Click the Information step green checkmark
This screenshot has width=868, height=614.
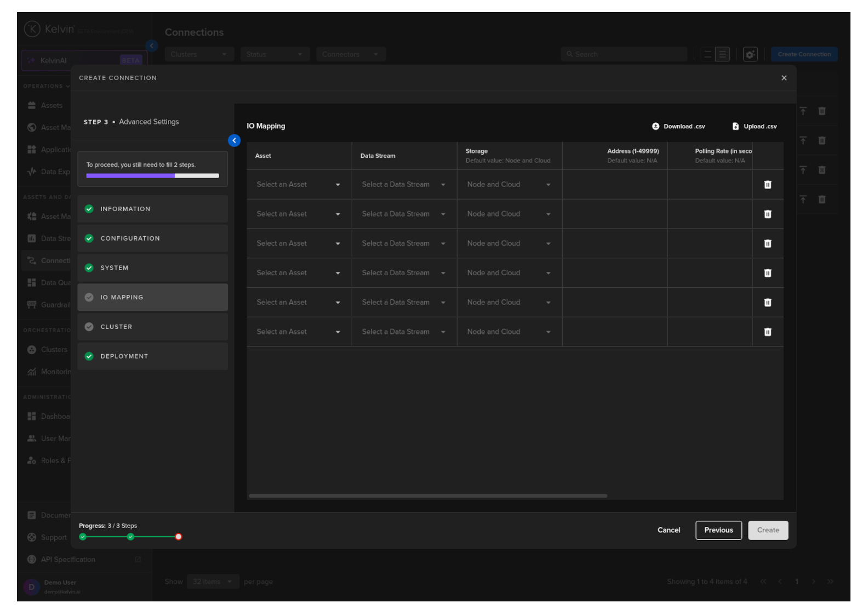click(x=89, y=209)
